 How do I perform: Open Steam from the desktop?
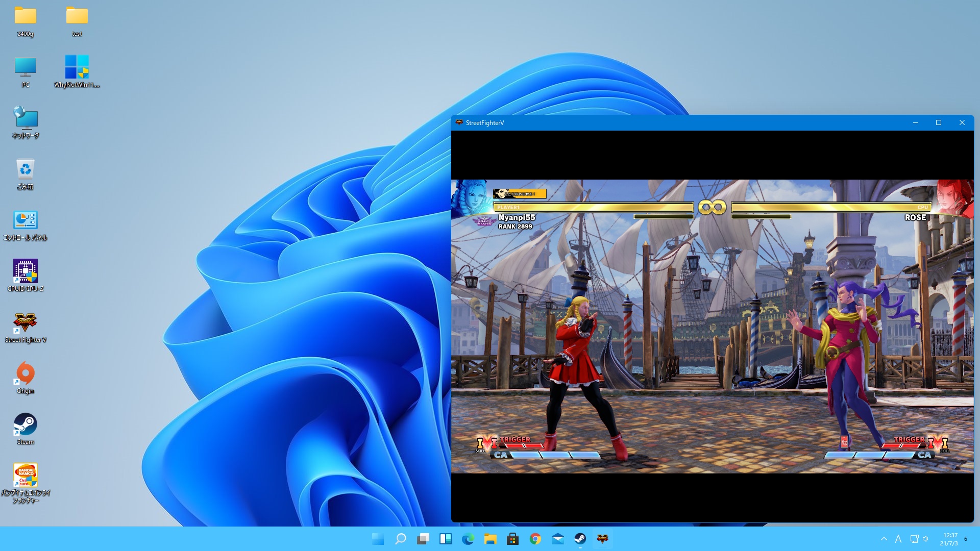[x=25, y=423]
